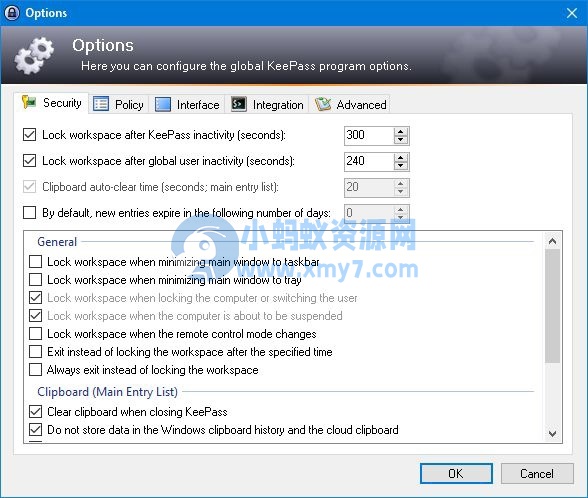Open the Advanced tab
The width and height of the screenshot is (588, 498).
point(350,104)
